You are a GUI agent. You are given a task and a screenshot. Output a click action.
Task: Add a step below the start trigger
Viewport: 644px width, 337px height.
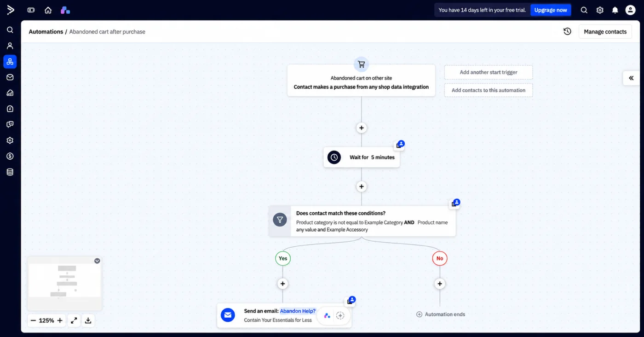(x=362, y=128)
